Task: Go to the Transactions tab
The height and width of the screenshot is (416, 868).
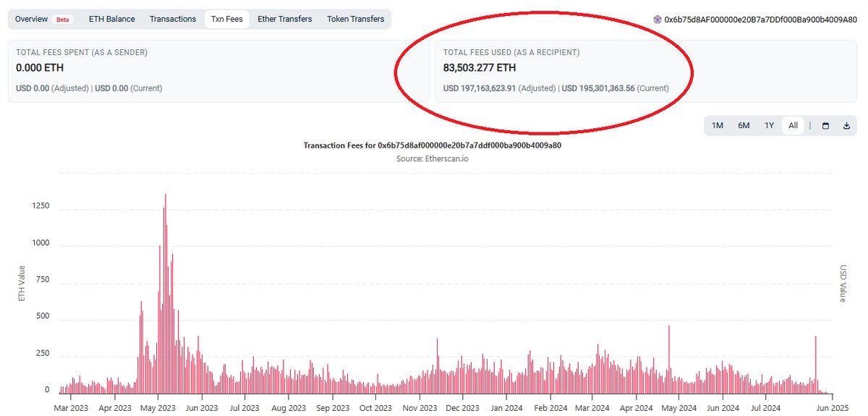Action: pos(172,19)
